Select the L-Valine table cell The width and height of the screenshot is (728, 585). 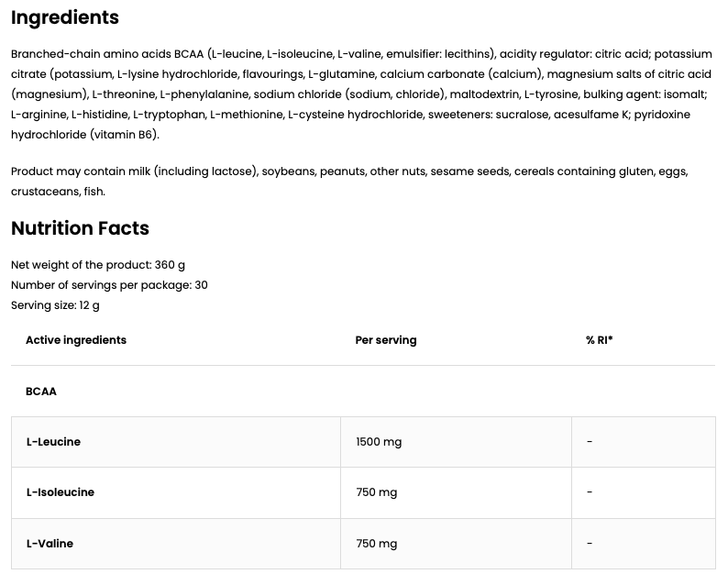[x=50, y=544]
